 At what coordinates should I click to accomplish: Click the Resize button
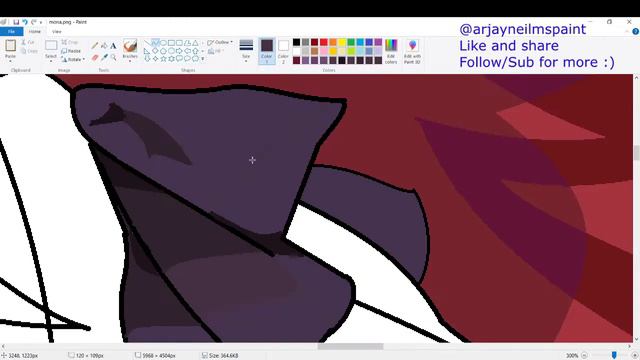(x=71, y=51)
